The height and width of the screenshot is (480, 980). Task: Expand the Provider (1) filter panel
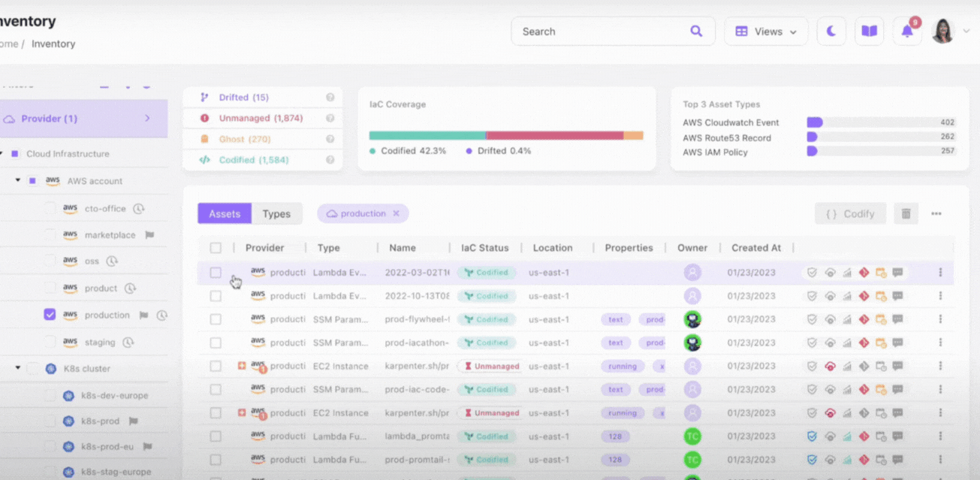click(x=147, y=119)
